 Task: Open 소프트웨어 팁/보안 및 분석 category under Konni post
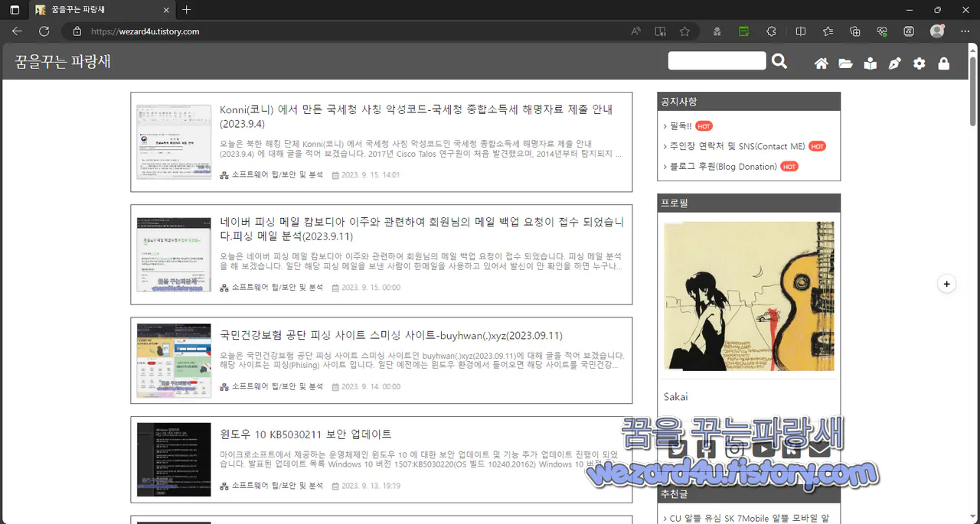point(277,174)
